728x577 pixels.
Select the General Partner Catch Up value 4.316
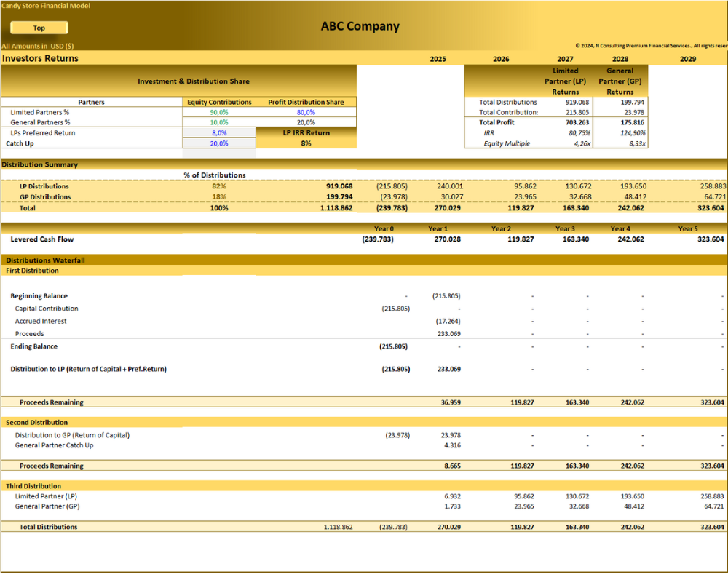[452, 445]
